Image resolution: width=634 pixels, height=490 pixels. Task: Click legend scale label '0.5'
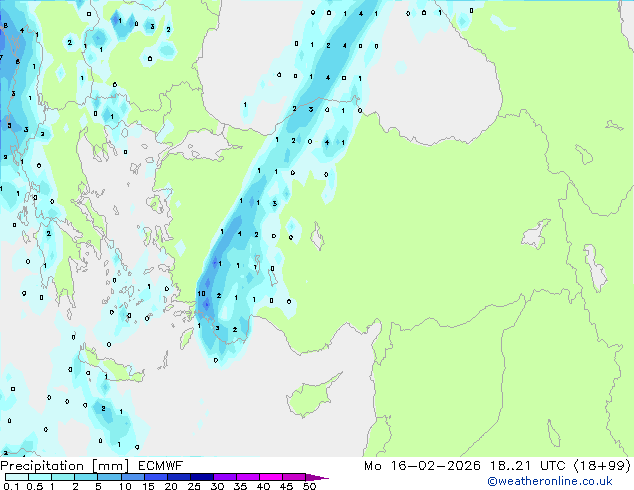[x=35, y=486]
